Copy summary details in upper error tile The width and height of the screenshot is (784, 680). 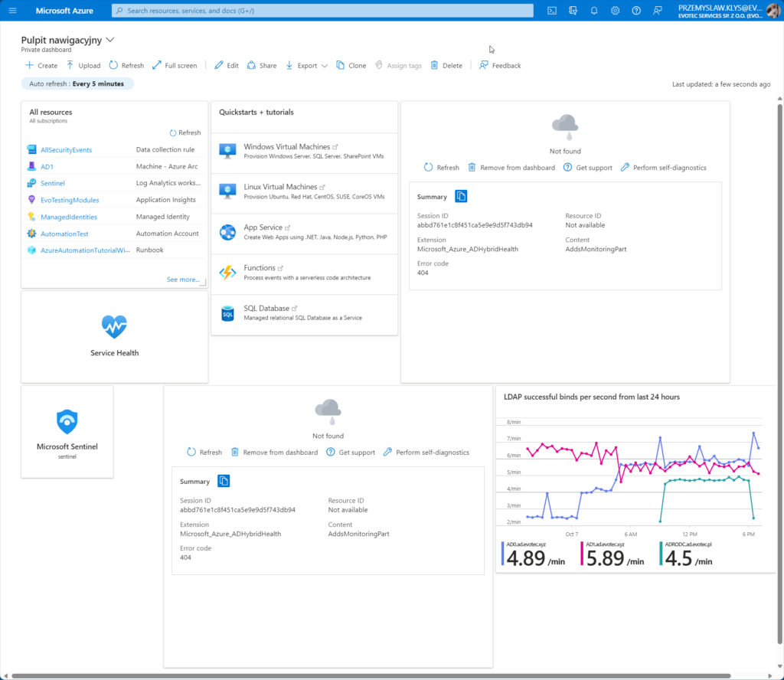click(x=461, y=197)
